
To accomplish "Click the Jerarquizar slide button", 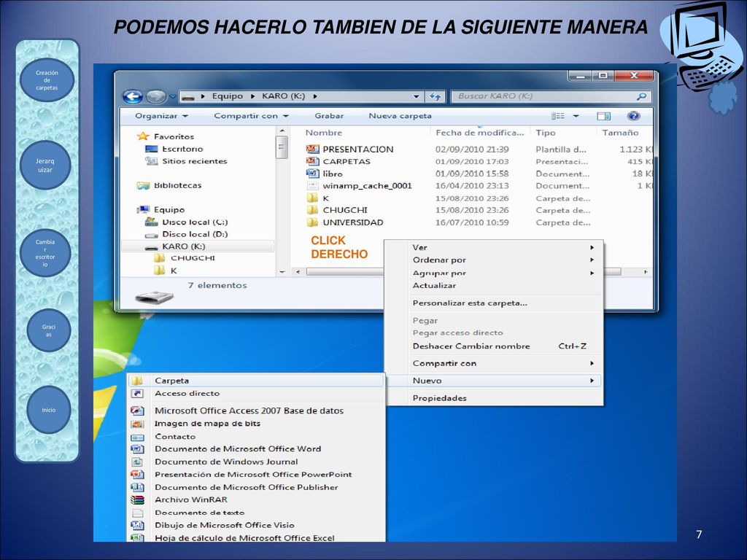I will click(45, 166).
